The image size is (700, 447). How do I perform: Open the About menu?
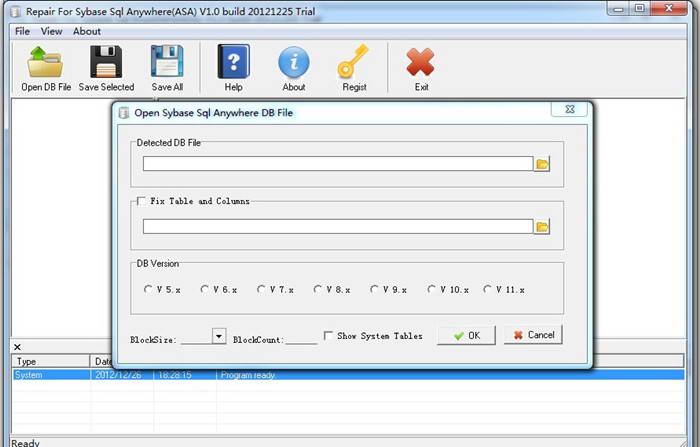[x=87, y=31]
